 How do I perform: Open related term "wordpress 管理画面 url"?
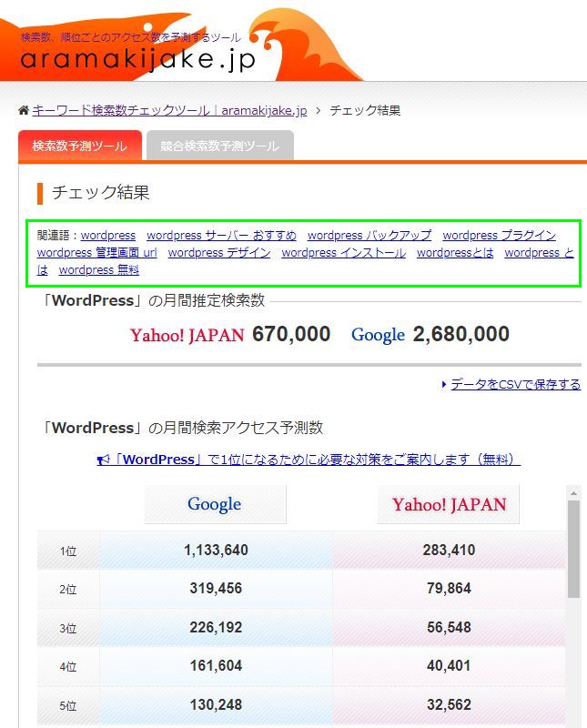(x=97, y=253)
